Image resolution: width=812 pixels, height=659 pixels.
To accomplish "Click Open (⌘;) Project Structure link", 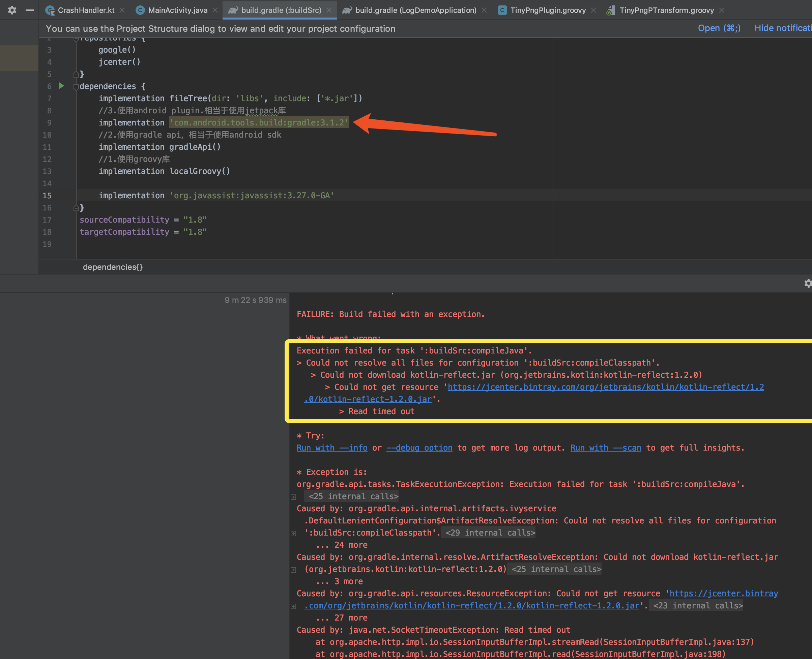I will 719,28.
